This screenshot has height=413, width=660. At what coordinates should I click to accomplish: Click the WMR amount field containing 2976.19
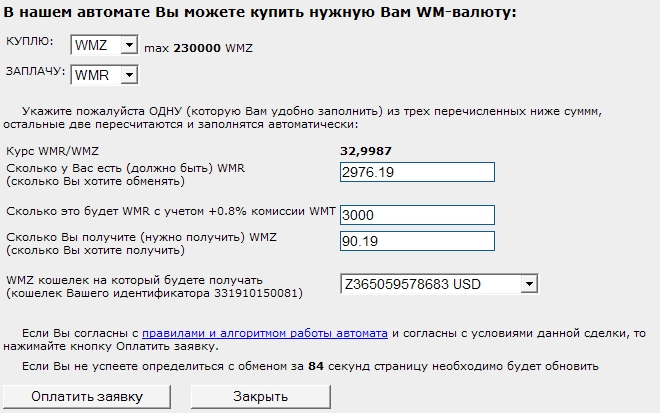[417, 172]
